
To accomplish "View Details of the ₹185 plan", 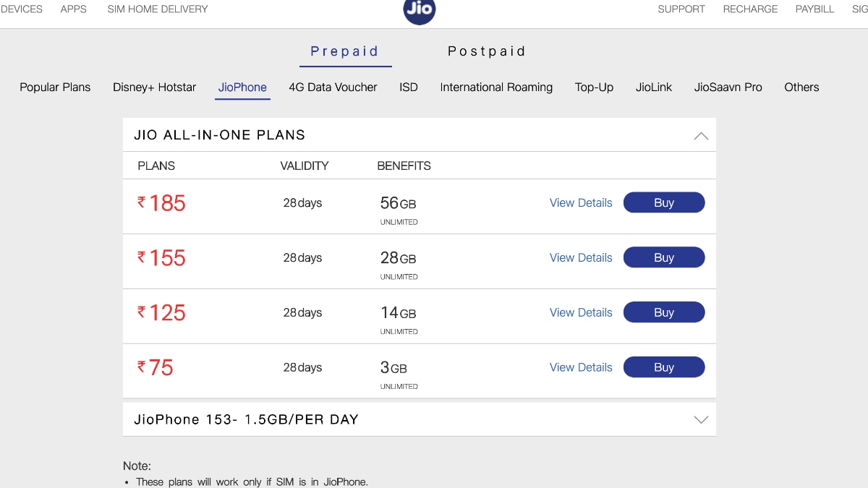I will coord(581,203).
